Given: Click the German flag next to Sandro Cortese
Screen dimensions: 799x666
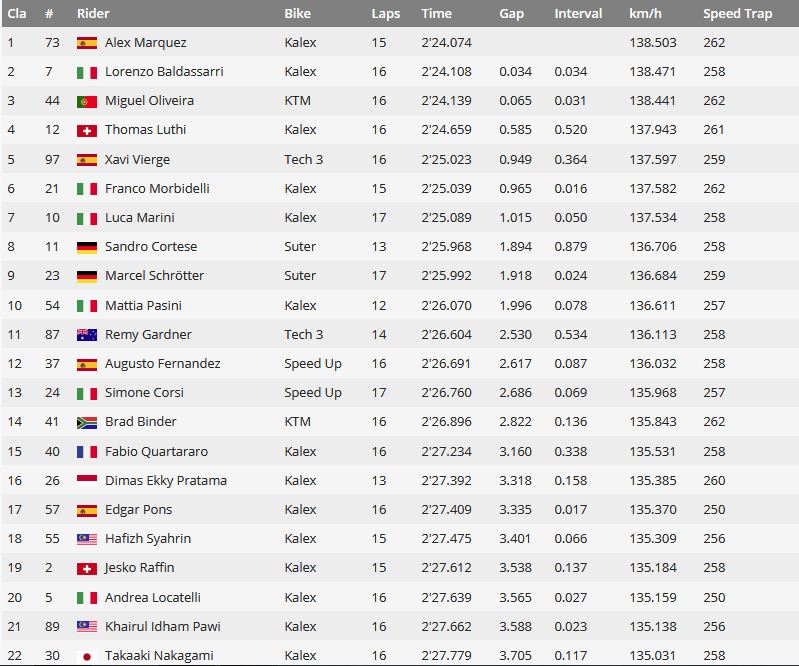Looking at the screenshot, I should coord(87,248).
